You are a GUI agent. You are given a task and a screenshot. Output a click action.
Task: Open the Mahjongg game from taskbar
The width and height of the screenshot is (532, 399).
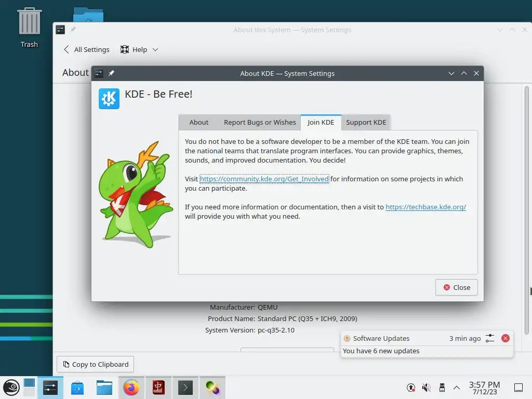pyautogui.click(x=158, y=388)
